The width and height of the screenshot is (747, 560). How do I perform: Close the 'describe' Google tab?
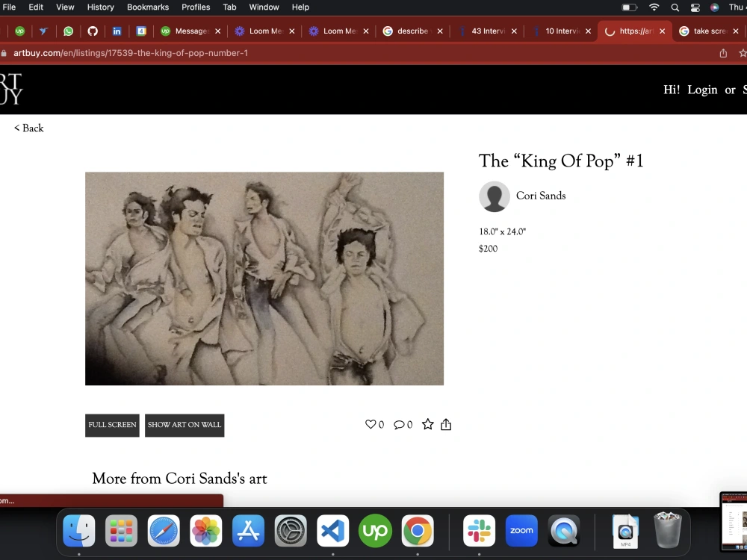click(x=440, y=31)
